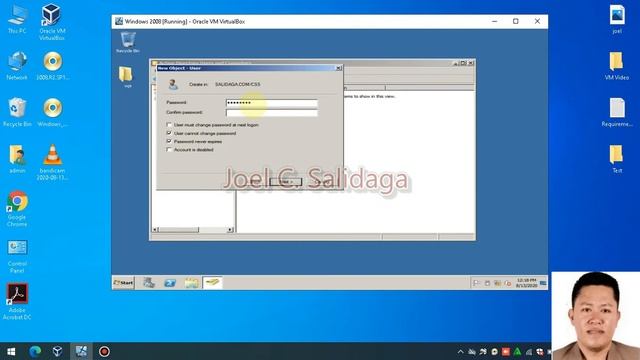Viewport: 640px width, 360px height.
Task: Open host Windows Start menu
Action: 11,351
